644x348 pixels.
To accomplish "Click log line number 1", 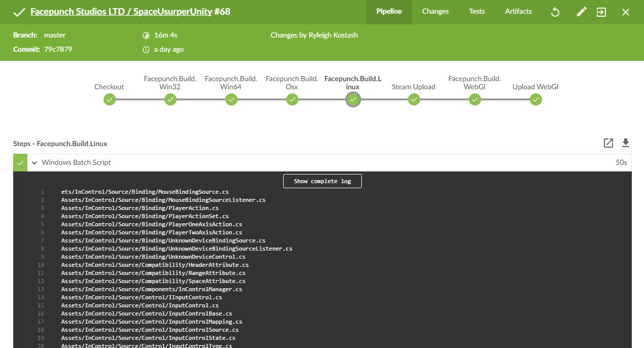I will pos(43,192).
